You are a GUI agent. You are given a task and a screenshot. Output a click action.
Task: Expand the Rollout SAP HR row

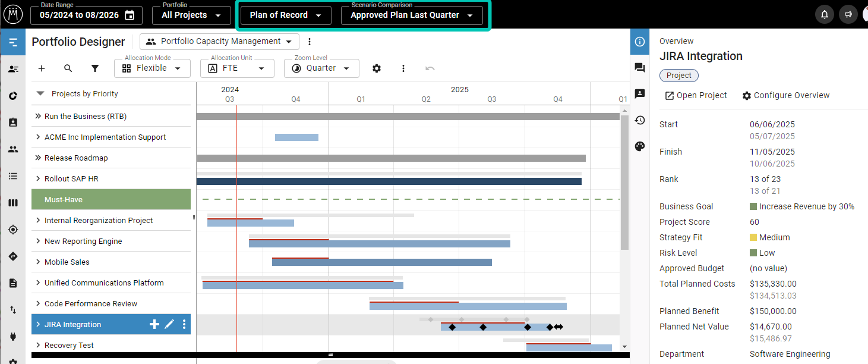click(x=39, y=178)
